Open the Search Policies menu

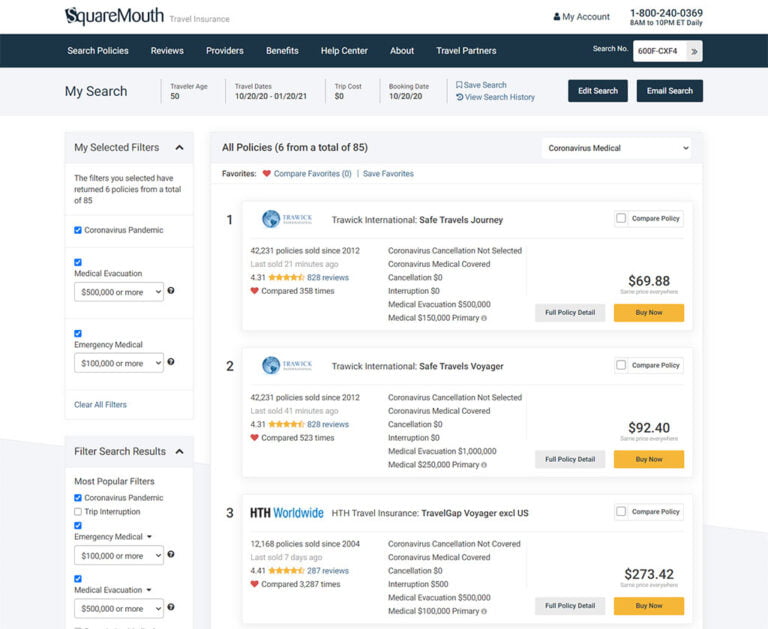[x=98, y=51]
